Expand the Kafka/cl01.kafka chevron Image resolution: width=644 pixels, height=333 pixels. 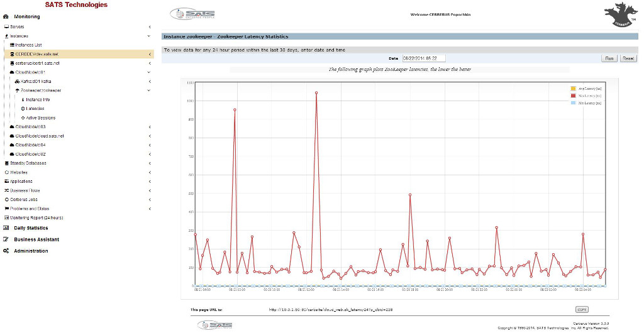tap(150, 82)
